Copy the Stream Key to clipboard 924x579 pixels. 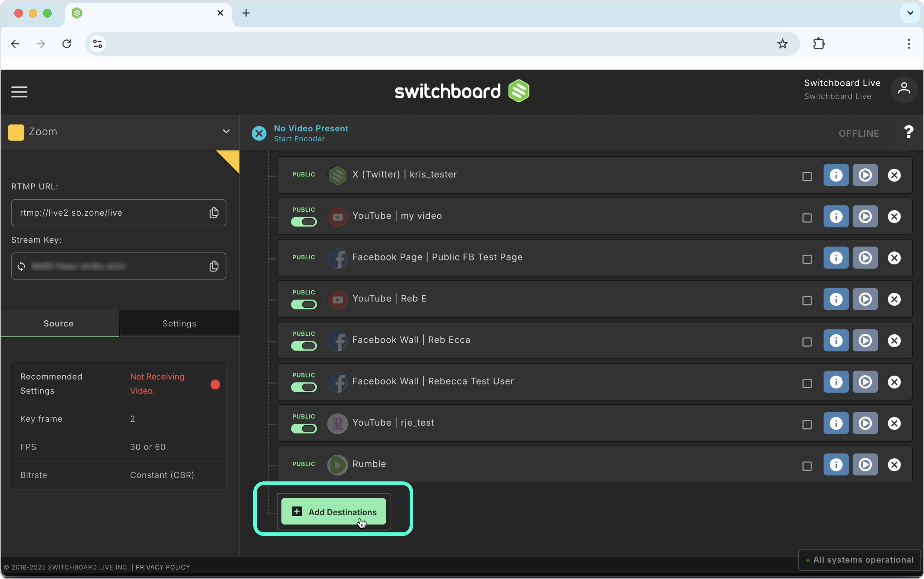214,266
